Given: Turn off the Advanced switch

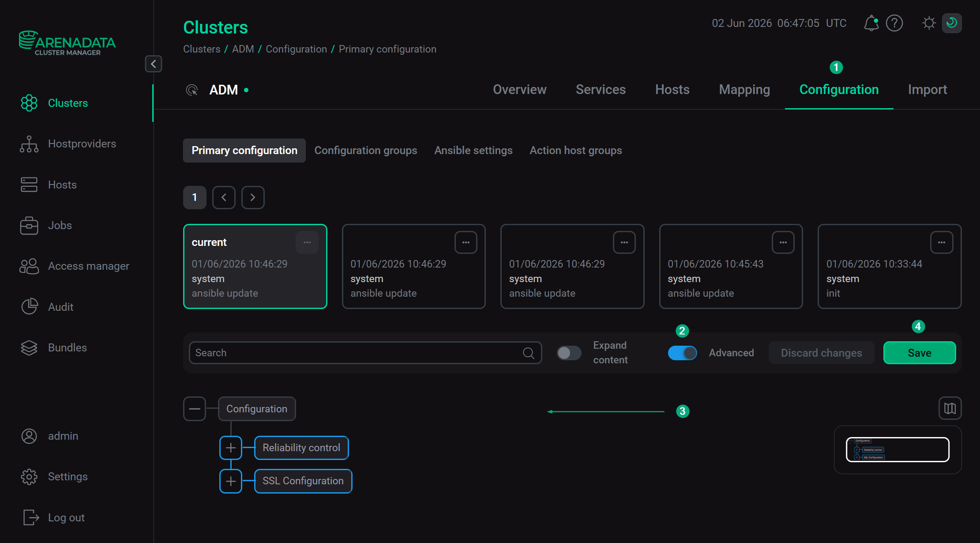Looking at the screenshot, I should pyautogui.click(x=682, y=353).
